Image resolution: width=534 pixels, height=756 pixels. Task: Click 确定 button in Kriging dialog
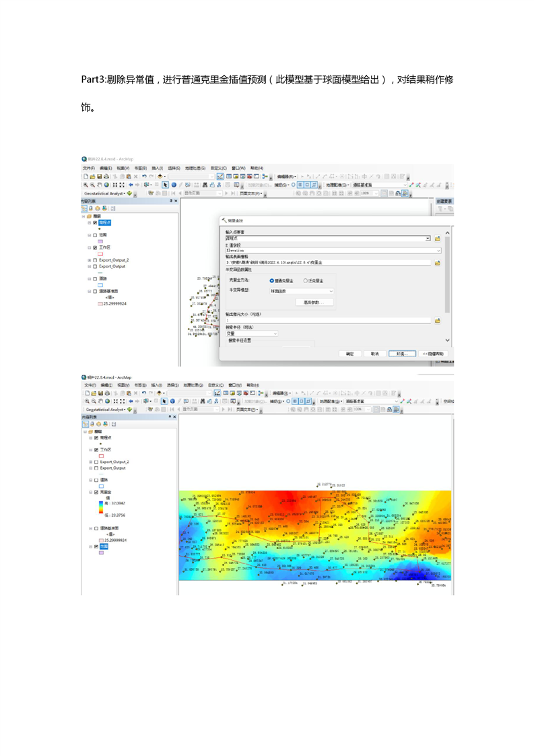[x=349, y=354]
